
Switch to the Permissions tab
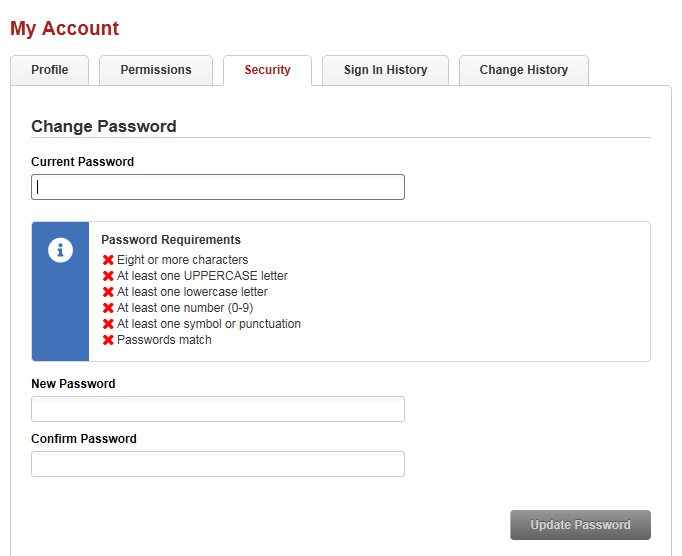(156, 70)
